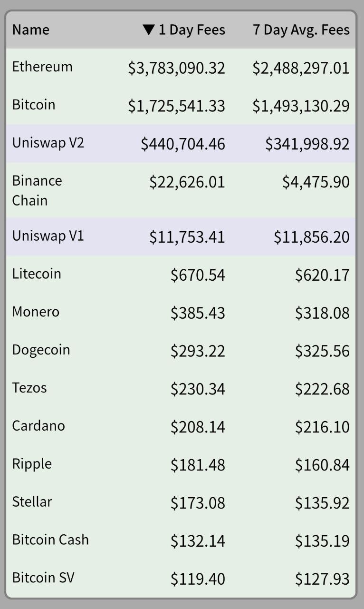Open Cardano fee details
This screenshot has height=609, width=364.
[38, 426]
